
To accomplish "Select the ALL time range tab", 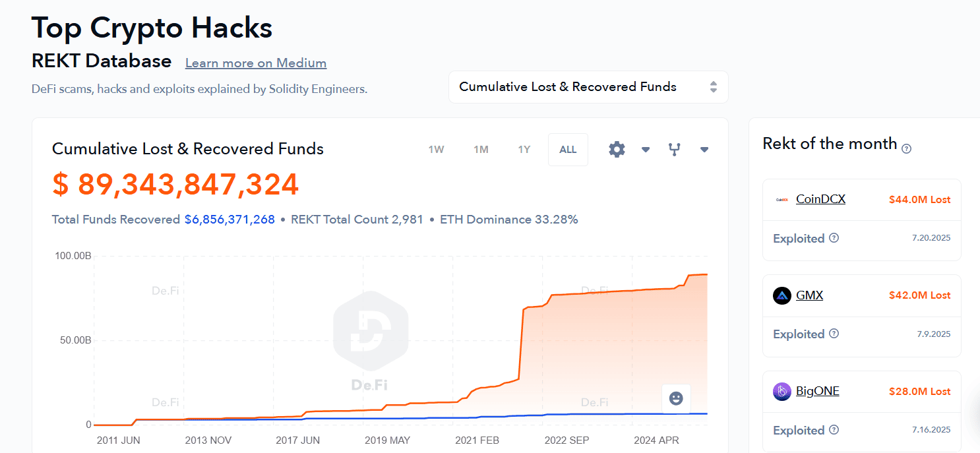I will click(x=568, y=150).
